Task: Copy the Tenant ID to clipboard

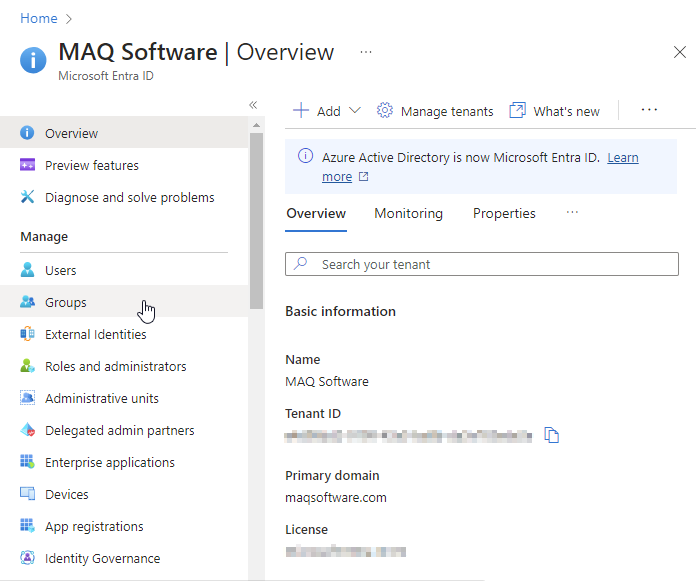Action: (x=551, y=435)
